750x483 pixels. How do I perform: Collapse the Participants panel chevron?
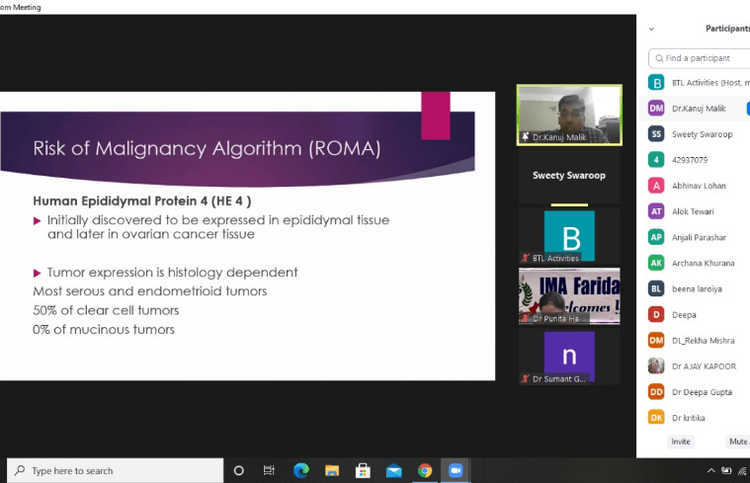point(652,29)
